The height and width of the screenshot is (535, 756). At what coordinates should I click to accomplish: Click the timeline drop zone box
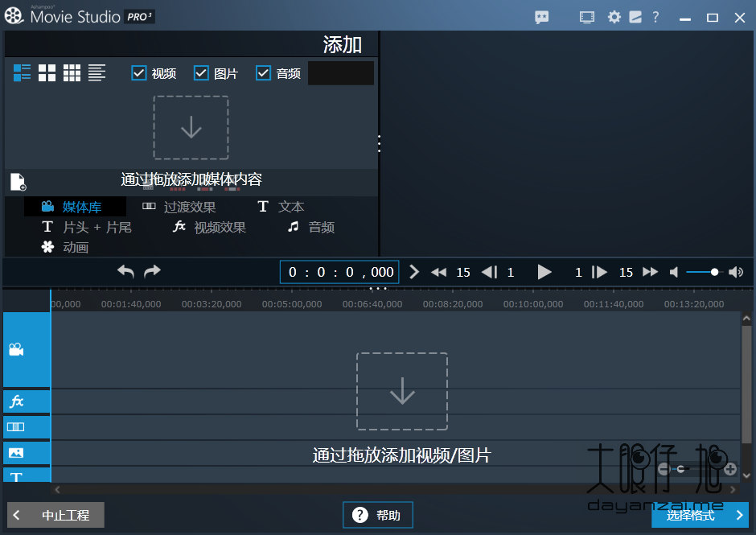pyautogui.click(x=402, y=391)
